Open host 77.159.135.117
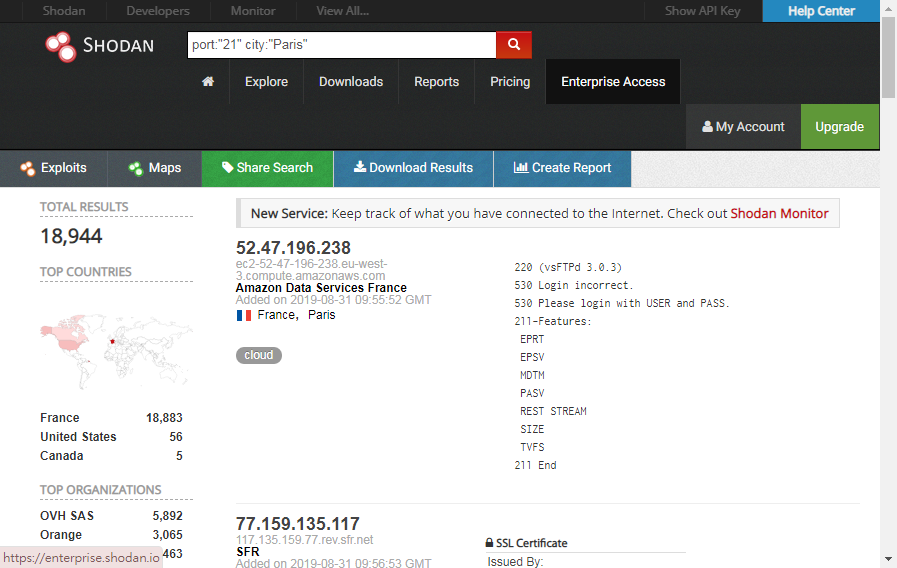The height and width of the screenshot is (568, 897). tap(297, 523)
